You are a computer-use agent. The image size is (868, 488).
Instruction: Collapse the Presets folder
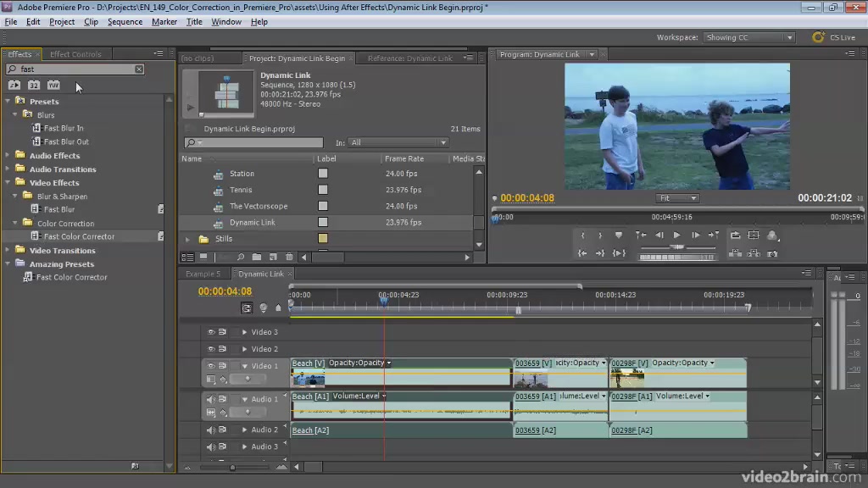click(x=8, y=102)
